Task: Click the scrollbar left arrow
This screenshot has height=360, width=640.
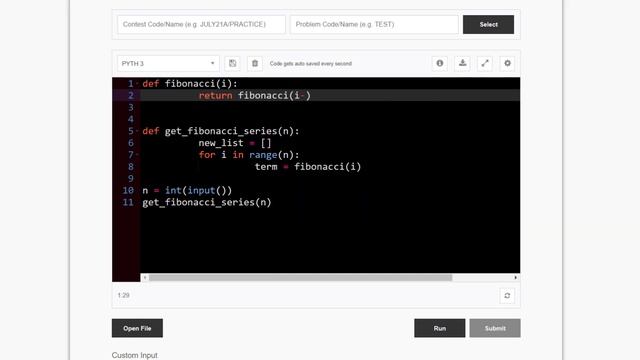Action: click(144, 278)
